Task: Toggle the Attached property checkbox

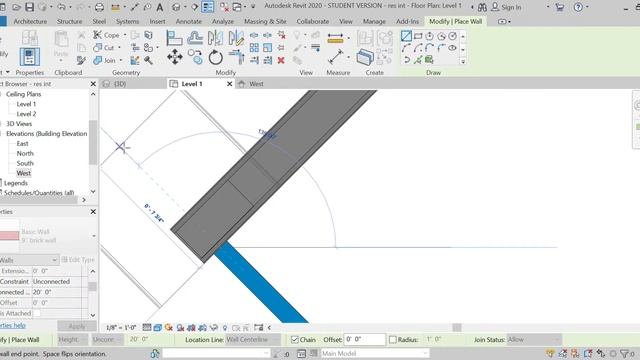Action: click(x=37, y=313)
